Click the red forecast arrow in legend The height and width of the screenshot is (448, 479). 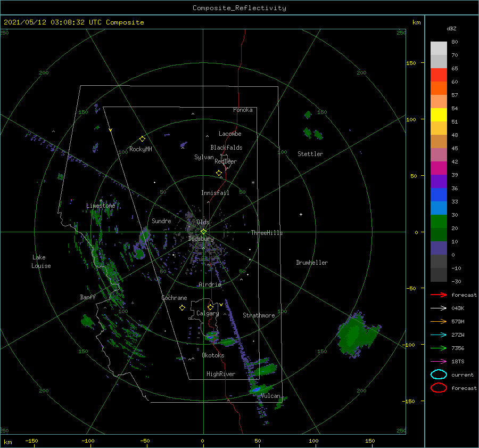[439, 295]
